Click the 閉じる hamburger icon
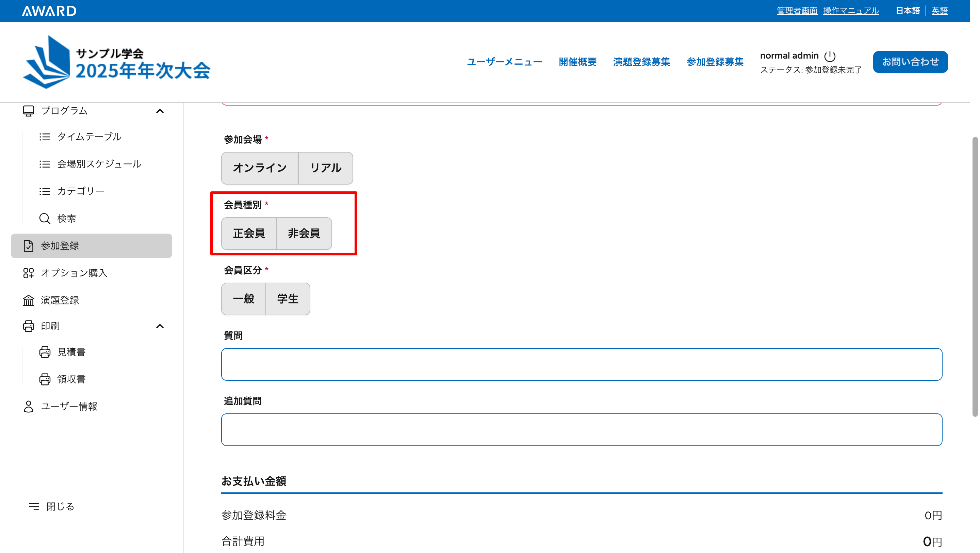980x553 pixels. point(34,507)
